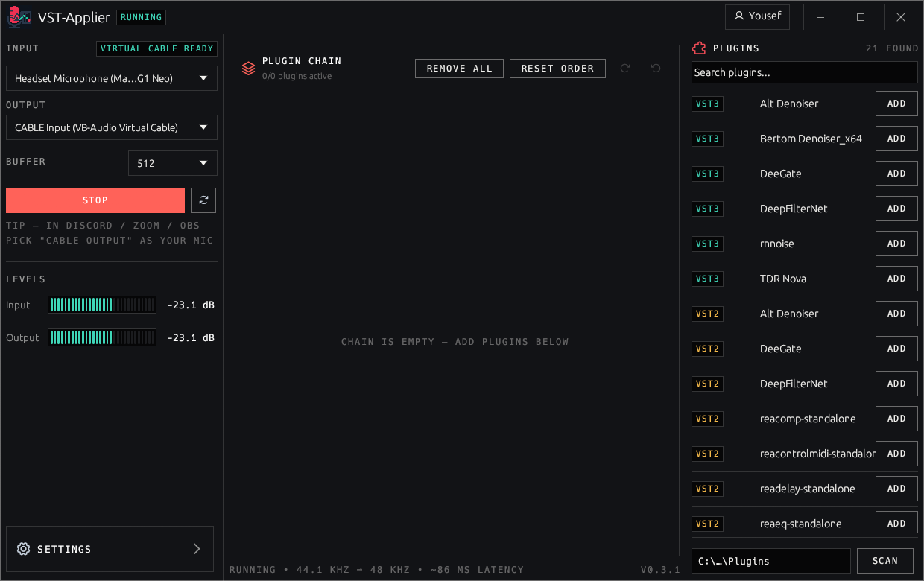
Task: Click the puzzle piece Plugins icon
Action: [x=699, y=48]
